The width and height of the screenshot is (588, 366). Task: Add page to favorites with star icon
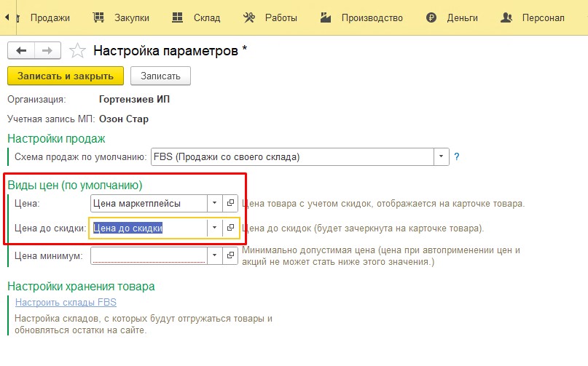[77, 51]
